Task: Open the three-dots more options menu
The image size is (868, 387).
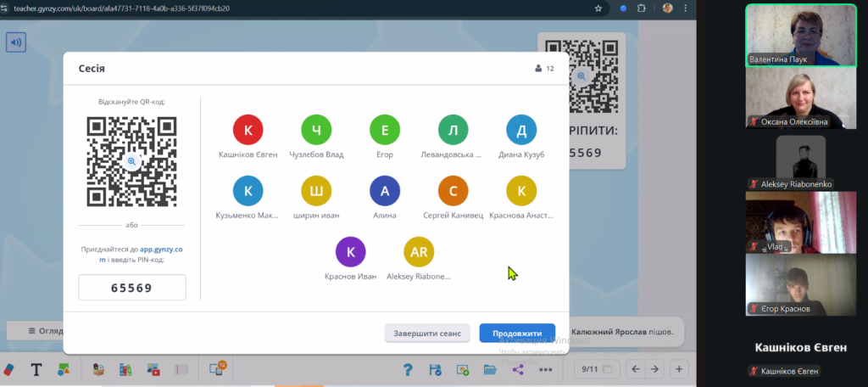Action: point(546,369)
